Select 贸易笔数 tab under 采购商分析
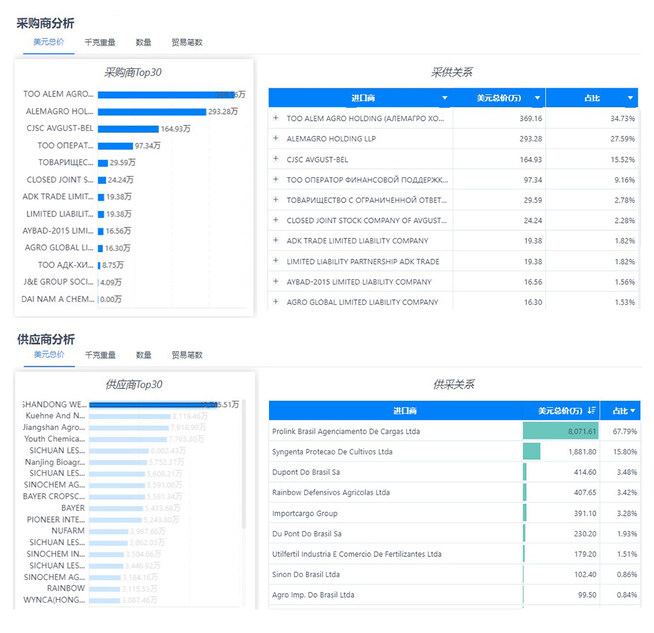The image size is (654, 633). pos(187,43)
